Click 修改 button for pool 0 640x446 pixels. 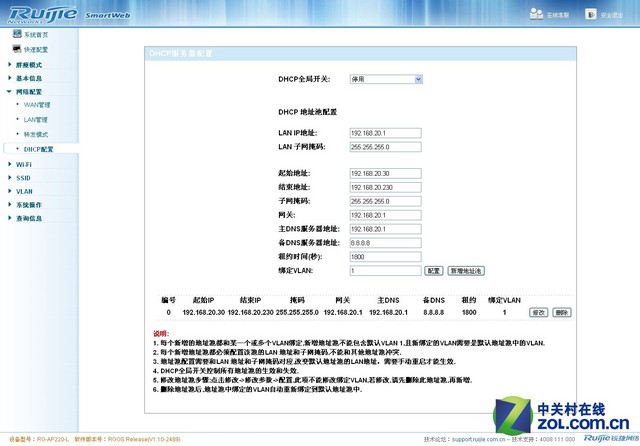(538, 313)
